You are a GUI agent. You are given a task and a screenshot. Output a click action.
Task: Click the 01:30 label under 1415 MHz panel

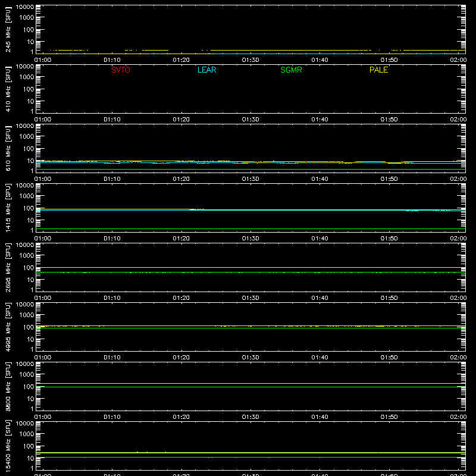[250, 239]
